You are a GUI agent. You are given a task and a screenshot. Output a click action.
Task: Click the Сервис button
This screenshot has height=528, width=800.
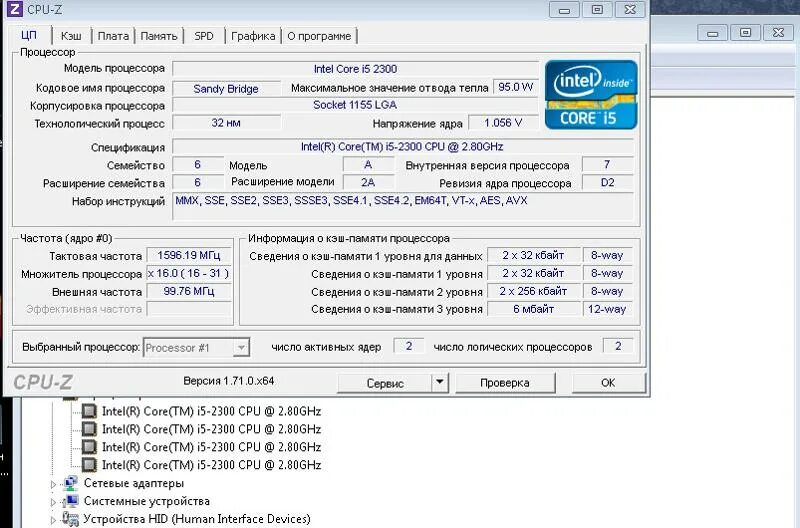pos(385,383)
